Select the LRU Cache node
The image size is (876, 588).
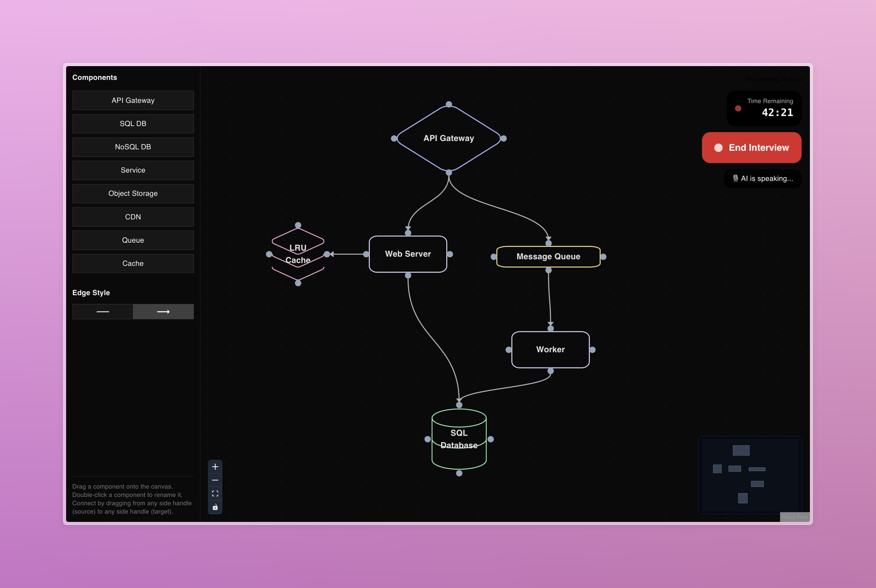point(298,254)
